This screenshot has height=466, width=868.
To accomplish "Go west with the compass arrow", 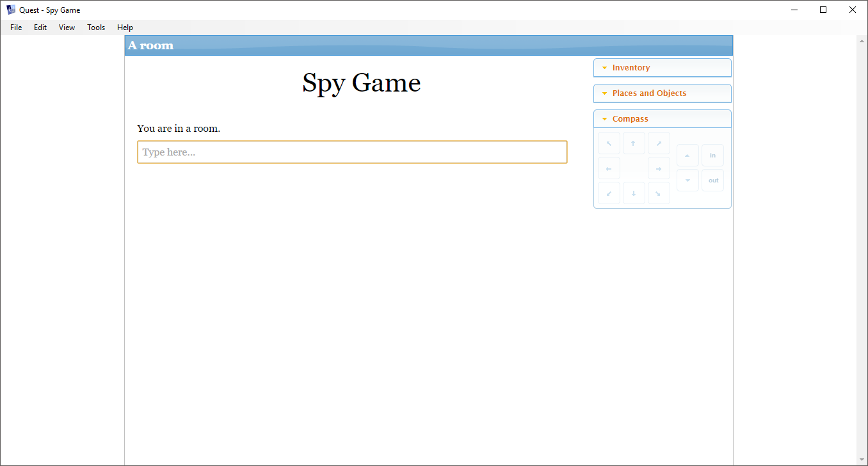I will 609,168.
